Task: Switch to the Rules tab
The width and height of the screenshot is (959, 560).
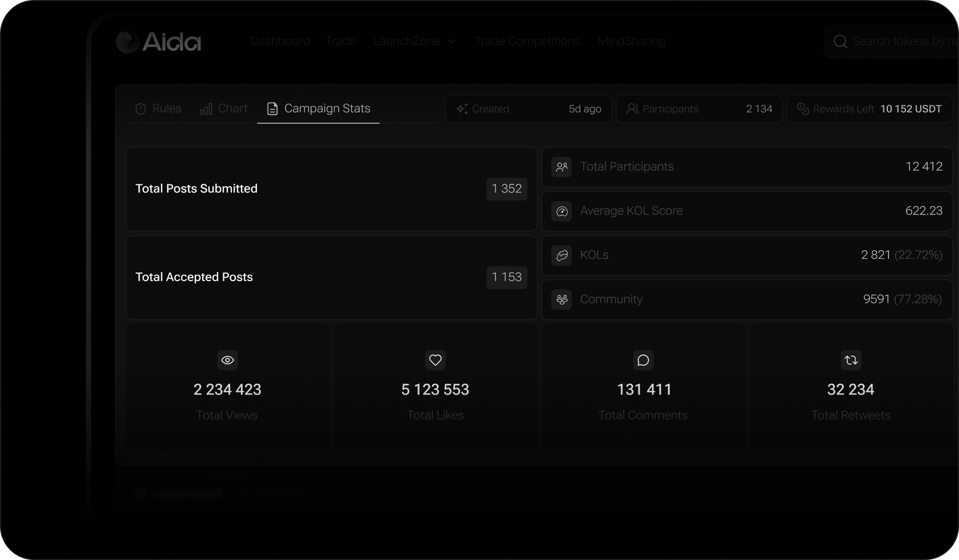Action: (x=158, y=109)
